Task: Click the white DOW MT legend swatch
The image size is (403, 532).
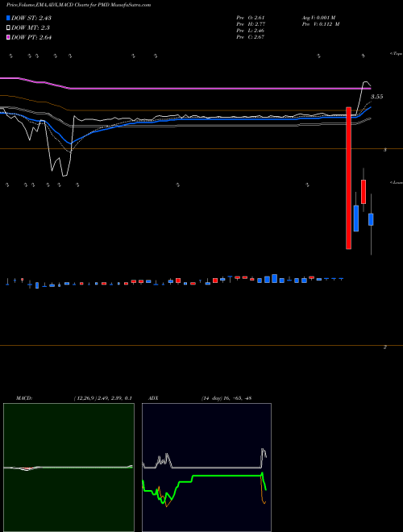Action: (9, 28)
